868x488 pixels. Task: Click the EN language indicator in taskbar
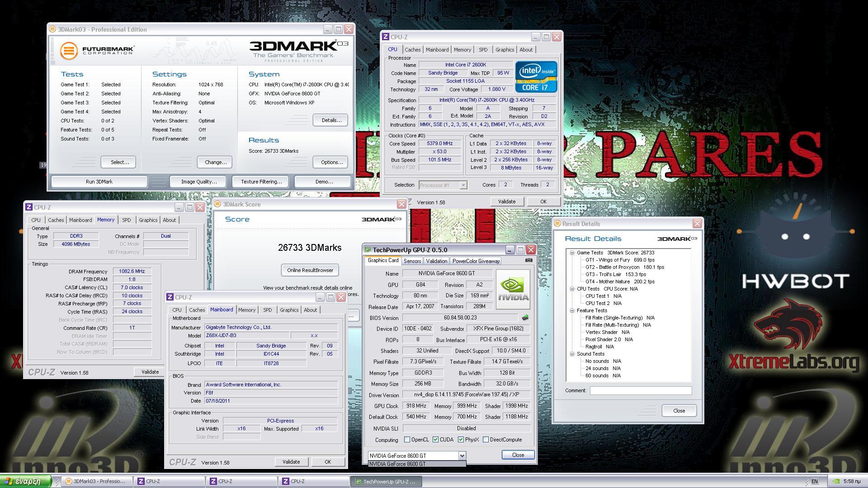pos(815,482)
